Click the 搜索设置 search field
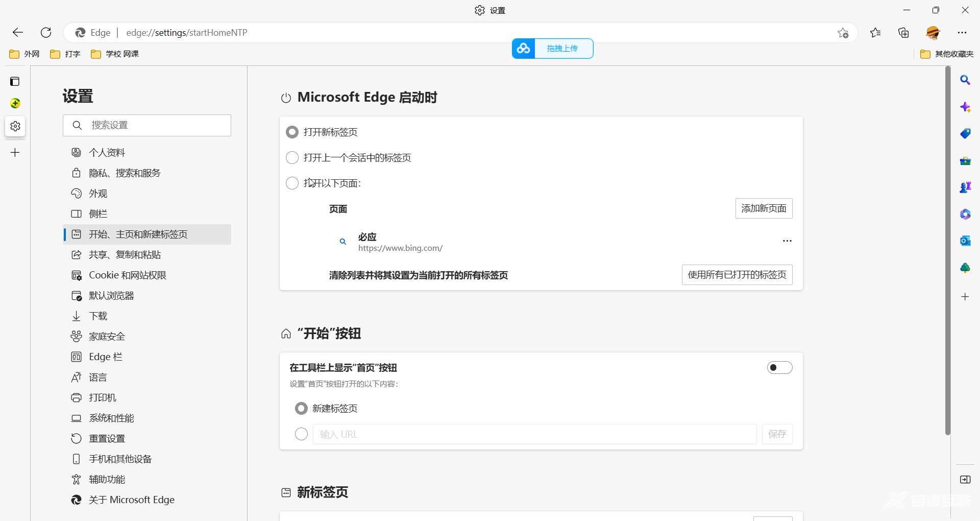The height and width of the screenshot is (521, 980). 147,125
